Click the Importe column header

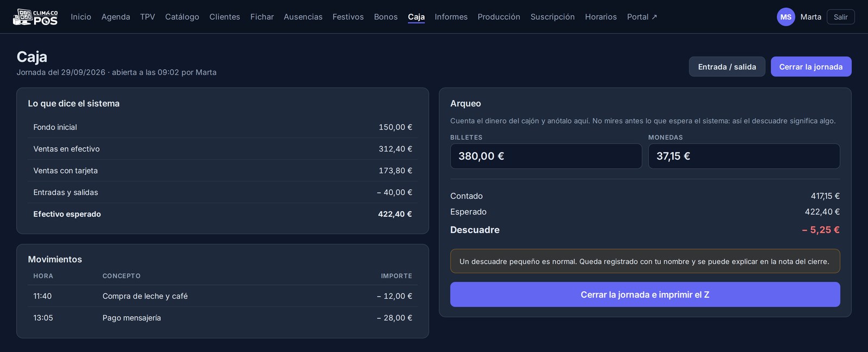point(397,276)
